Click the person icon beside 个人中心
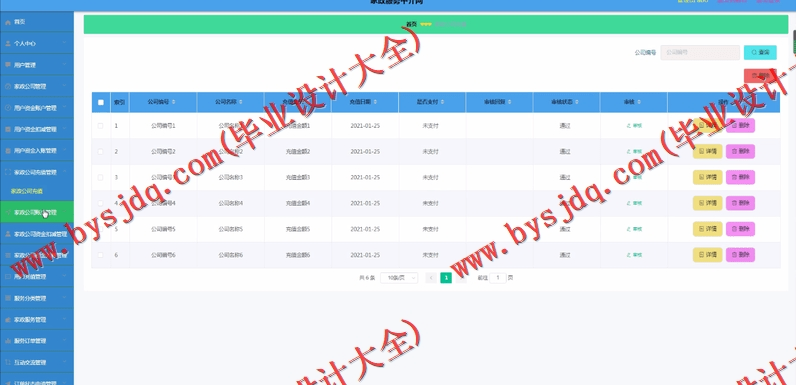 (8, 44)
